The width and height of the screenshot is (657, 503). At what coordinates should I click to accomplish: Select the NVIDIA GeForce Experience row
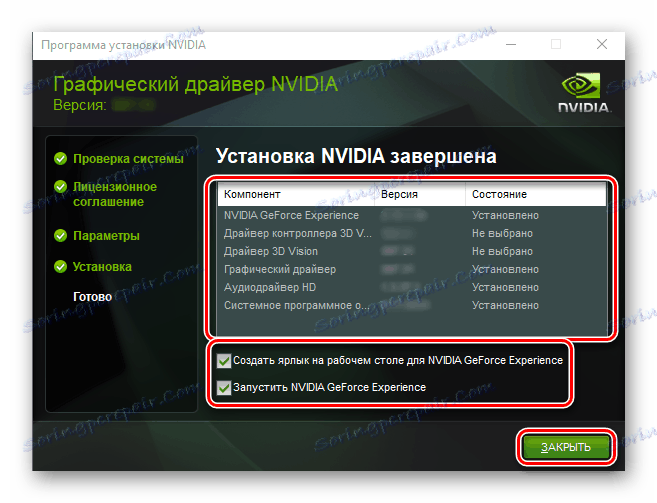pos(412,215)
